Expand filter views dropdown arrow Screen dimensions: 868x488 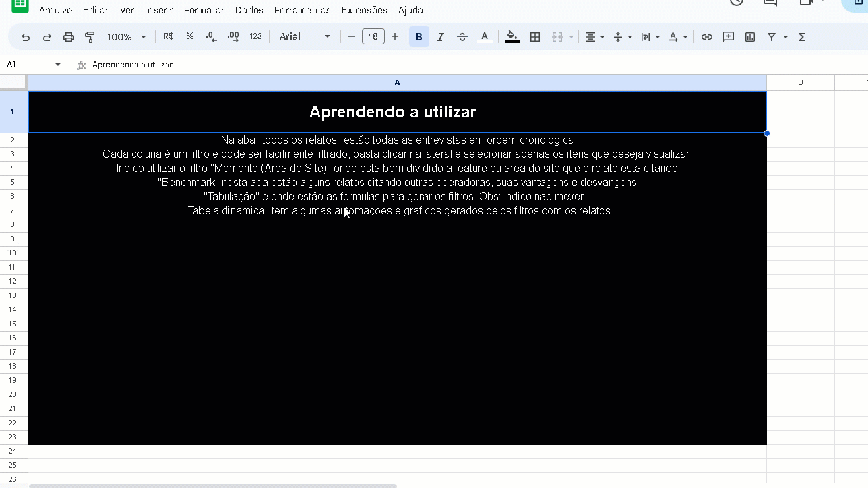pos(786,37)
